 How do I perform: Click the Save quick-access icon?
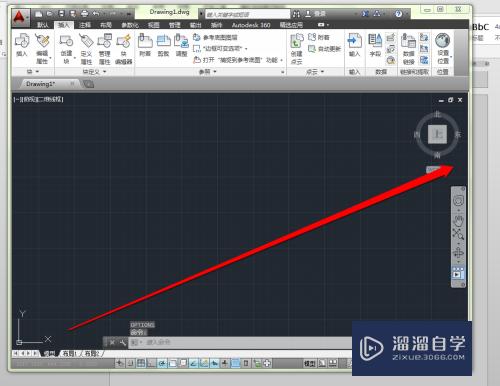click(61, 14)
